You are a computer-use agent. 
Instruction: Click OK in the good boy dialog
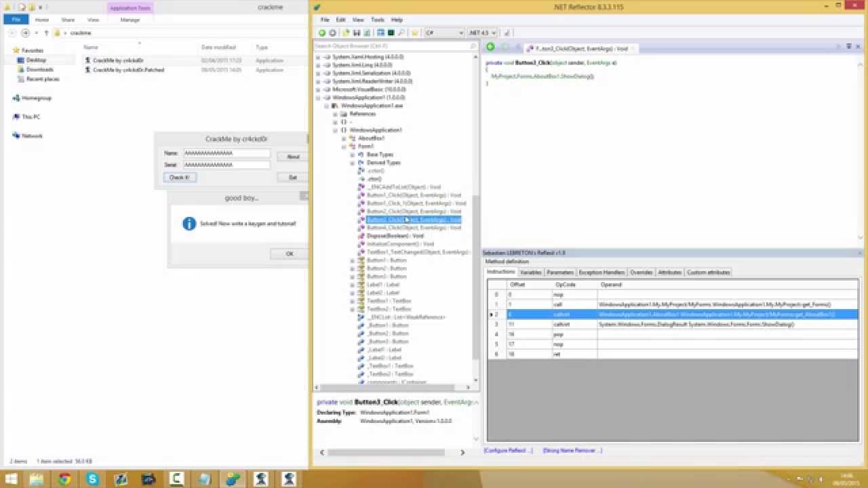click(290, 253)
